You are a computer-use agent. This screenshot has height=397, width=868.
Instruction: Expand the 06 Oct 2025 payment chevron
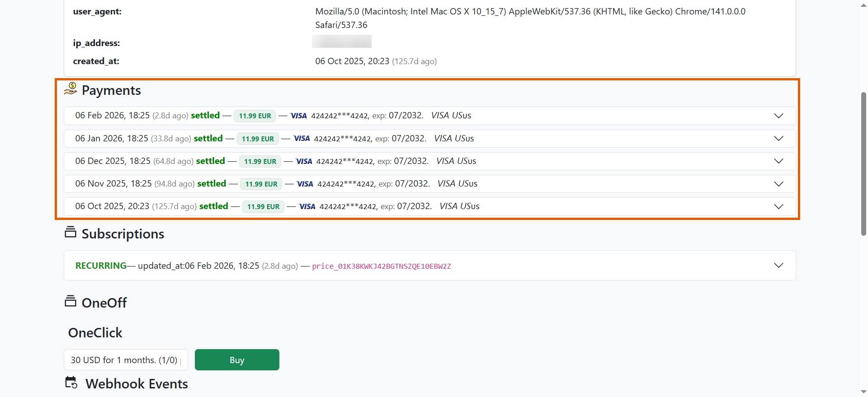pos(778,206)
